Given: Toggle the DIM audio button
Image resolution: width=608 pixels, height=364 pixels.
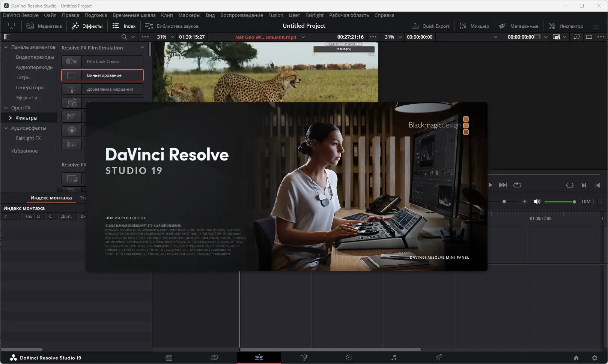Looking at the screenshot, I should point(586,202).
